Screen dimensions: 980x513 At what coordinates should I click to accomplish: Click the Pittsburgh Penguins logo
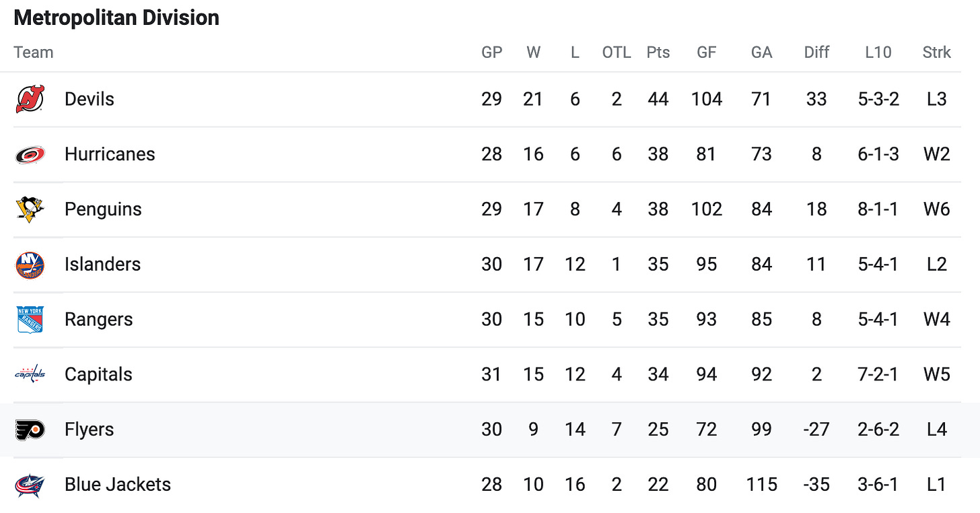point(30,209)
